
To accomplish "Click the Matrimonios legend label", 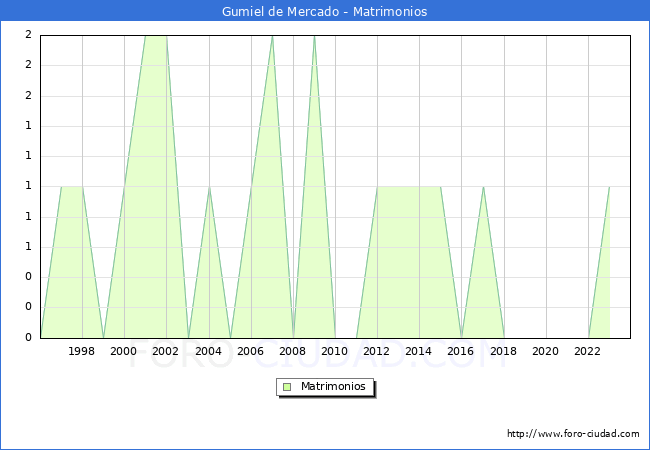I will (333, 386).
